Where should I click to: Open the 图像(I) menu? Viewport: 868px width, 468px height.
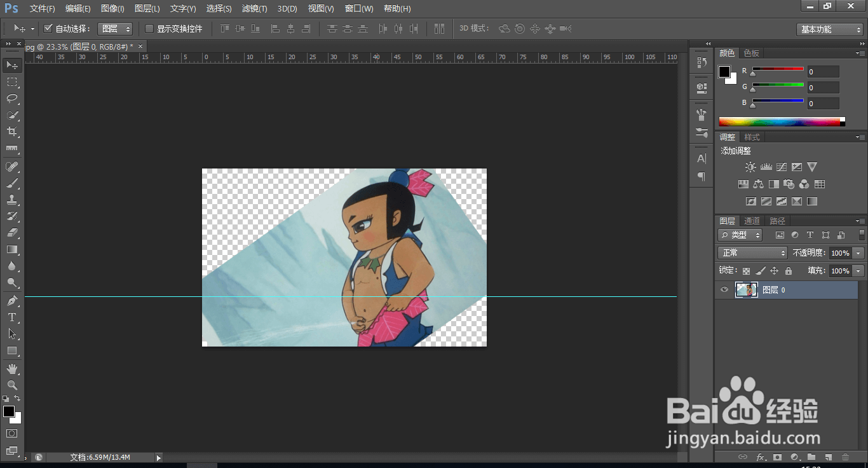pyautogui.click(x=112, y=9)
